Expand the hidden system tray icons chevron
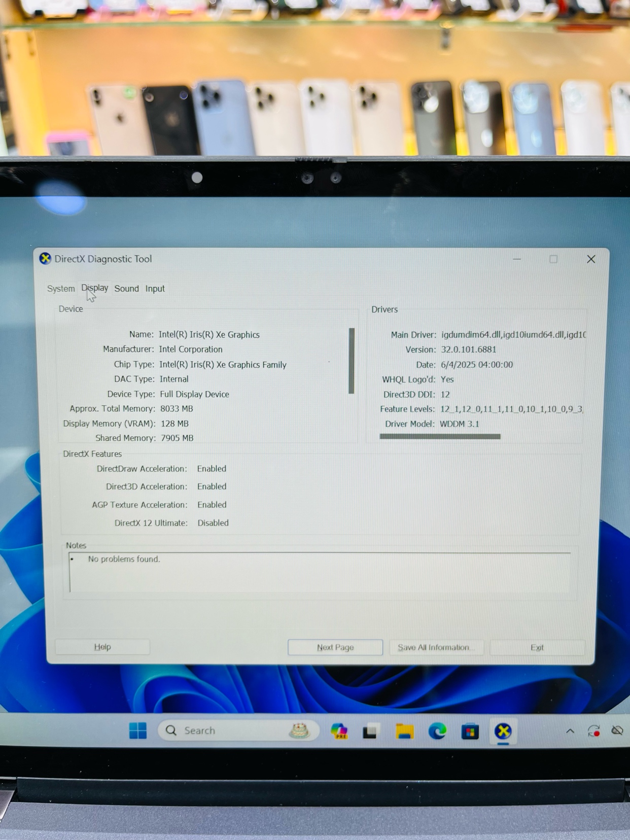This screenshot has height=840, width=630. click(570, 731)
